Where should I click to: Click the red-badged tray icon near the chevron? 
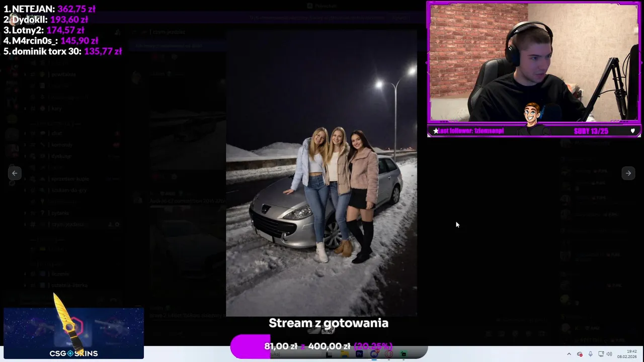click(580, 354)
